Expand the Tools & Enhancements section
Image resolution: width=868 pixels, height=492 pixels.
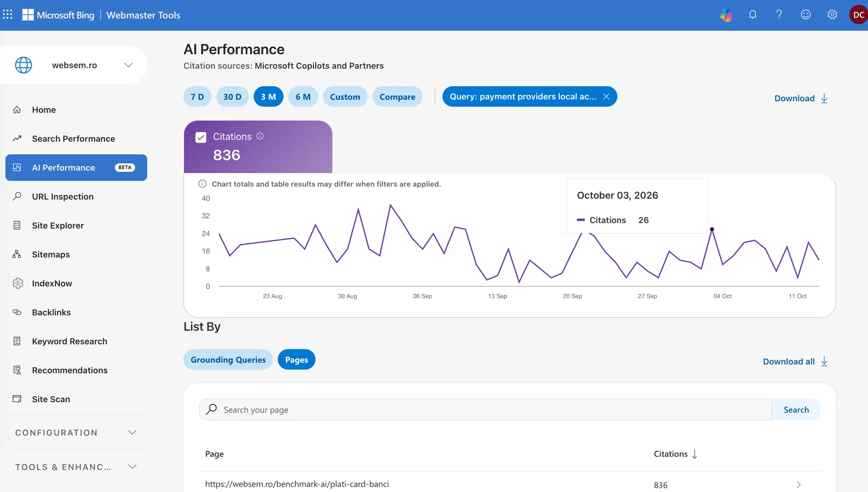[x=76, y=467]
